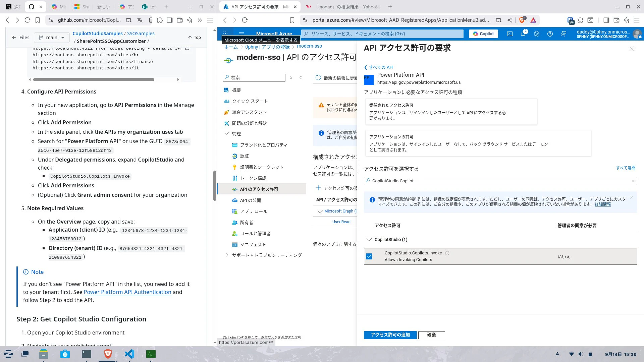Open the 詳細情報 link

pyautogui.click(x=603, y=204)
